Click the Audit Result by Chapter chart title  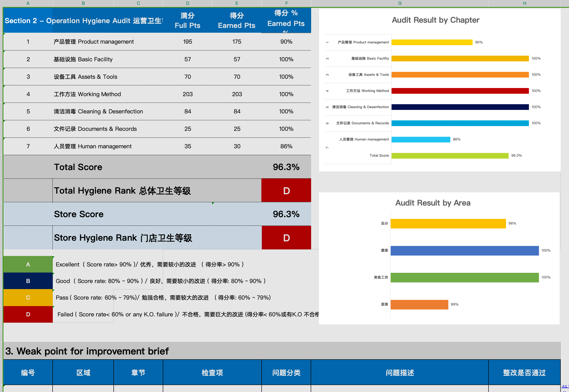point(435,20)
